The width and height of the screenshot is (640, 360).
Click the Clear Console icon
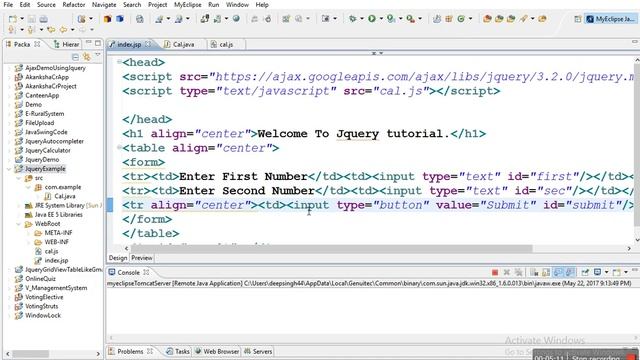pos(534,272)
